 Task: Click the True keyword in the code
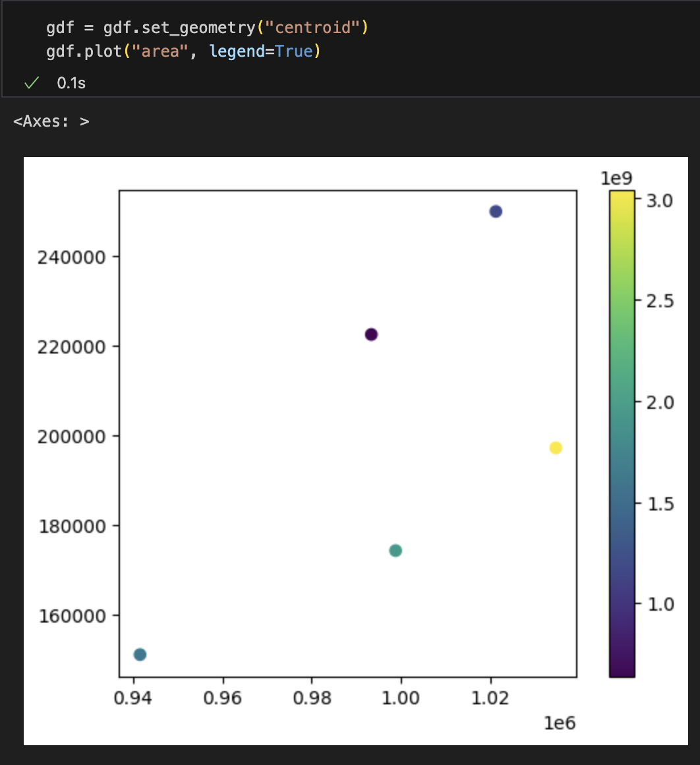point(294,51)
